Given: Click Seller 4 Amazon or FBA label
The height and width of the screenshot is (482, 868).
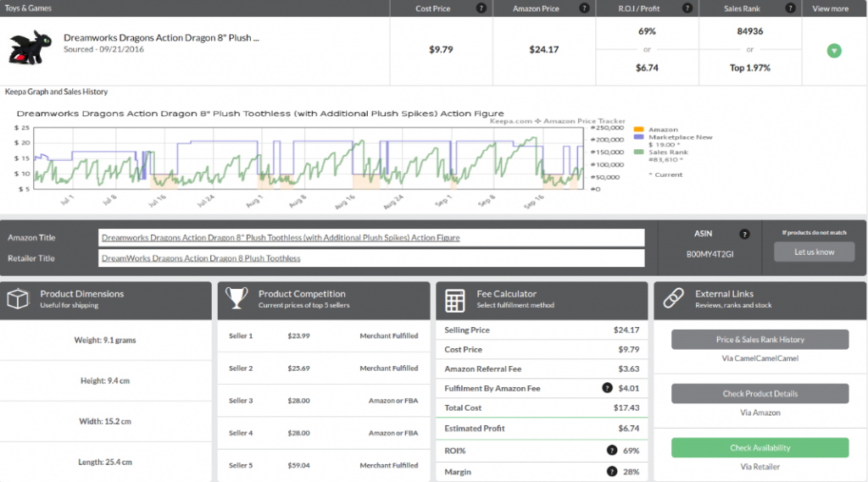Looking at the screenshot, I should [393, 433].
